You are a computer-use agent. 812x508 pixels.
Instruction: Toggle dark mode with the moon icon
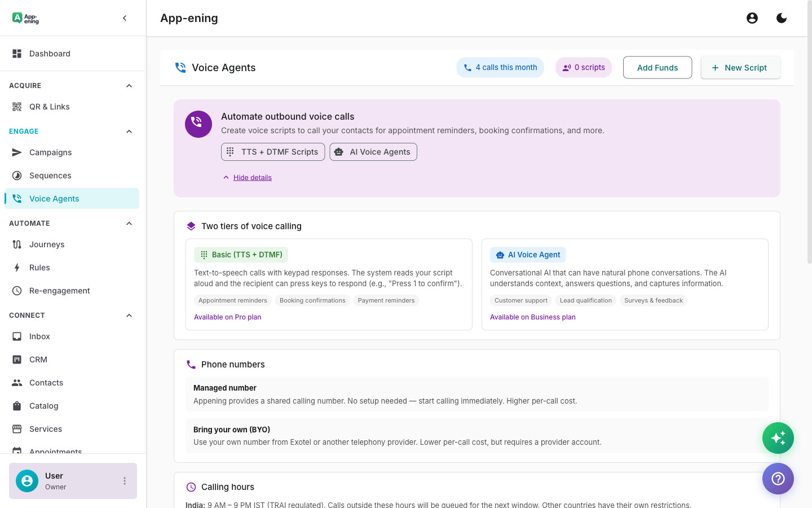click(x=782, y=17)
